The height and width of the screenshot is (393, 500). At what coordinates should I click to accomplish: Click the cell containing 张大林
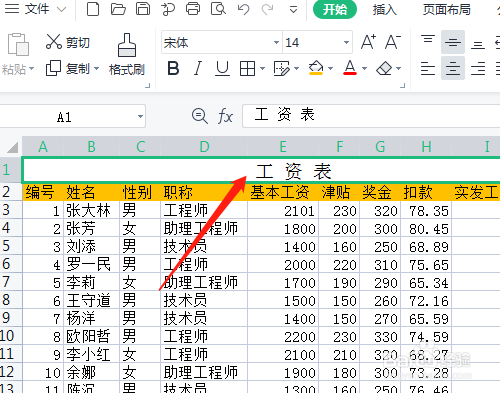pyautogui.click(x=91, y=210)
